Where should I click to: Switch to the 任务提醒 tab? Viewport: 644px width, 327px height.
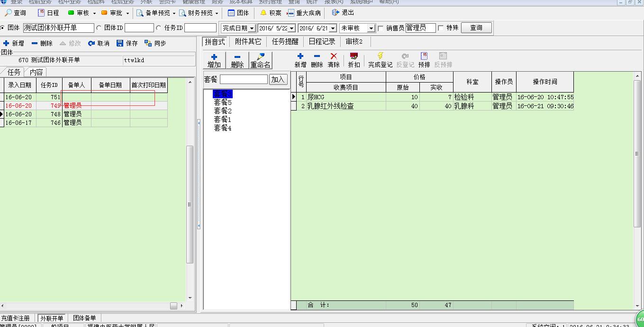285,42
